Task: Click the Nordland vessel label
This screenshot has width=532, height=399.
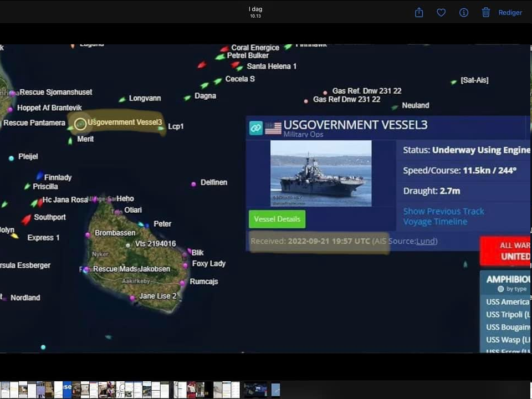Action: click(x=25, y=298)
